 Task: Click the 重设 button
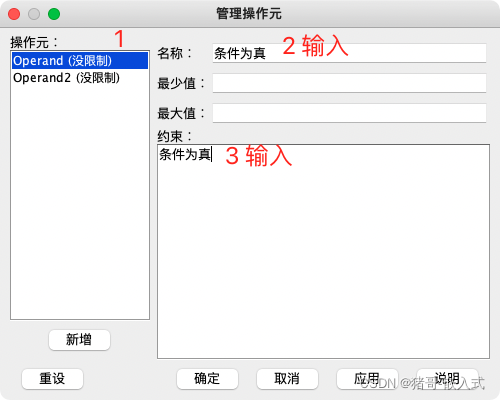click(x=52, y=379)
